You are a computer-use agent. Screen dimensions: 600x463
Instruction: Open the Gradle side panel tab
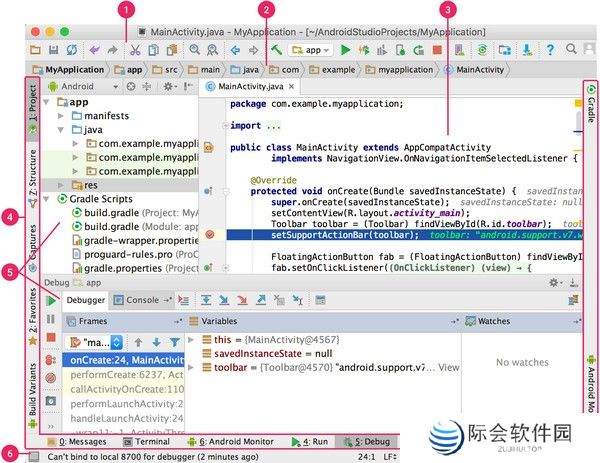coord(591,103)
